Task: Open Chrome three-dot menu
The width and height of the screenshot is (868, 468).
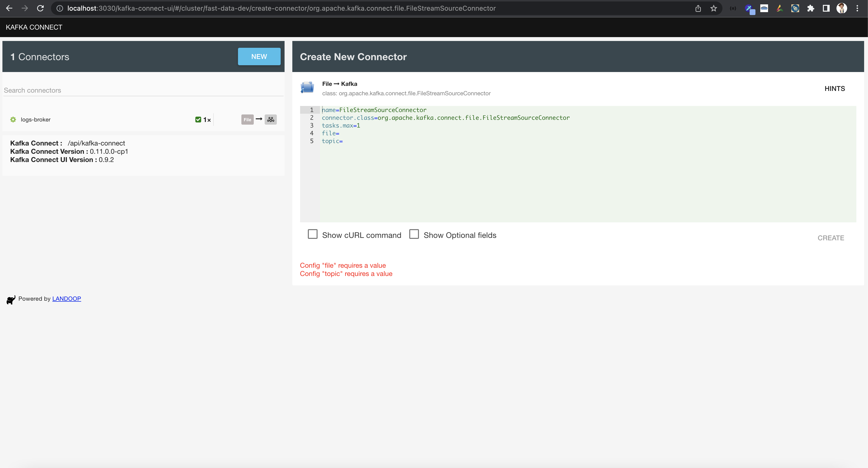Action: click(858, 8)
